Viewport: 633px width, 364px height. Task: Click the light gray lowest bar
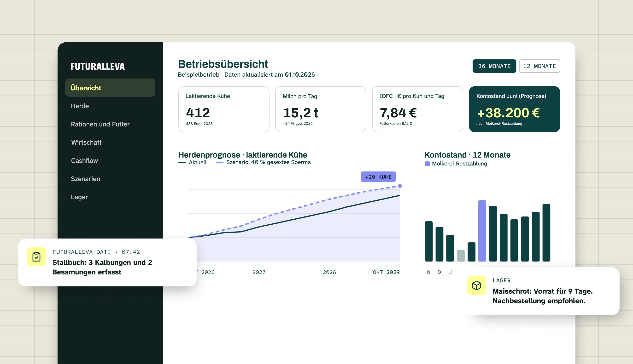click(461, 256)
